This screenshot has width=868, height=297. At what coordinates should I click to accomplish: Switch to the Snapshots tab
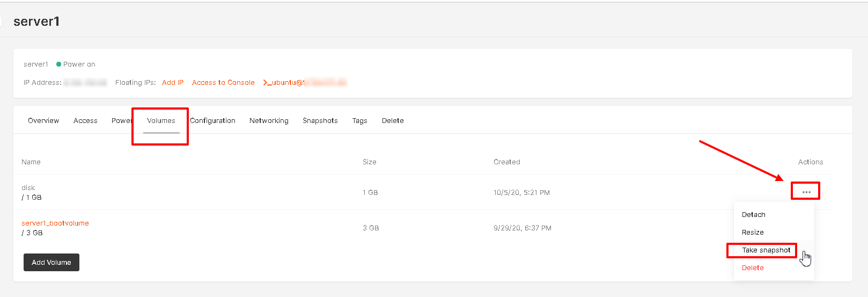click(320, 120)
